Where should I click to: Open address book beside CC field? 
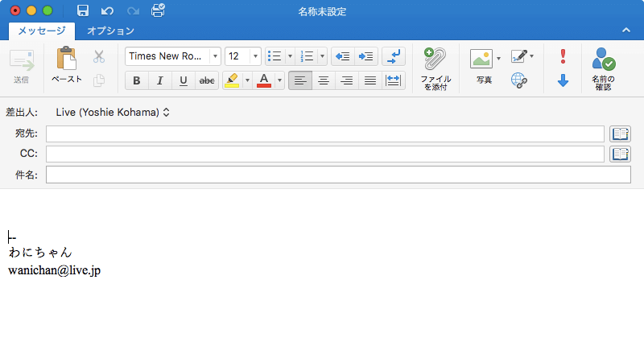coord(620,154)
